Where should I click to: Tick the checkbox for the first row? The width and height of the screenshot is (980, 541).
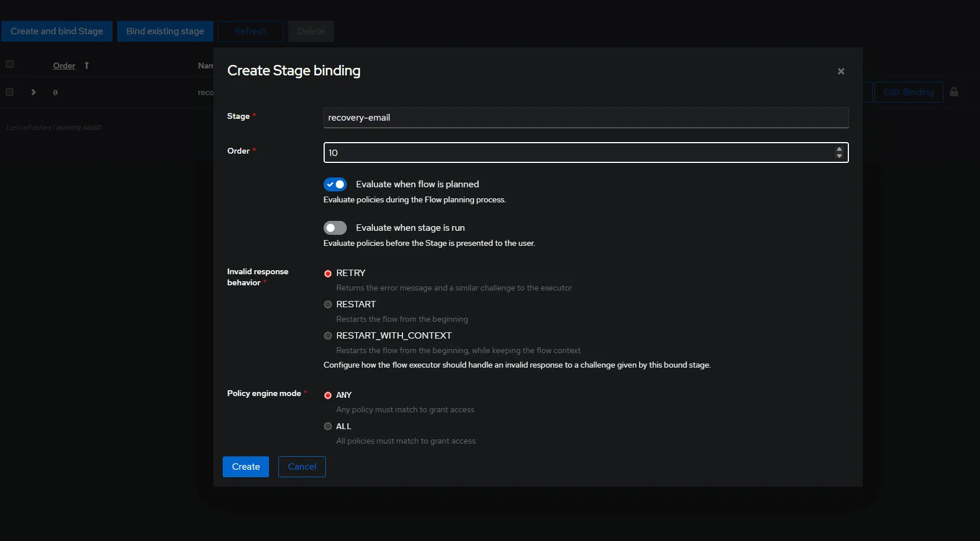10,92
